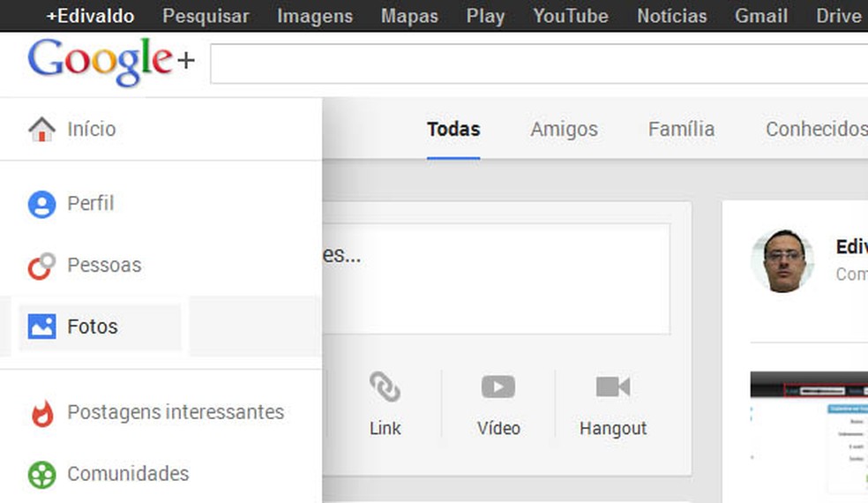Viewport: 868px width, 503px height.
Task: Open Pesquisar in the top bar
Action: 206,16
